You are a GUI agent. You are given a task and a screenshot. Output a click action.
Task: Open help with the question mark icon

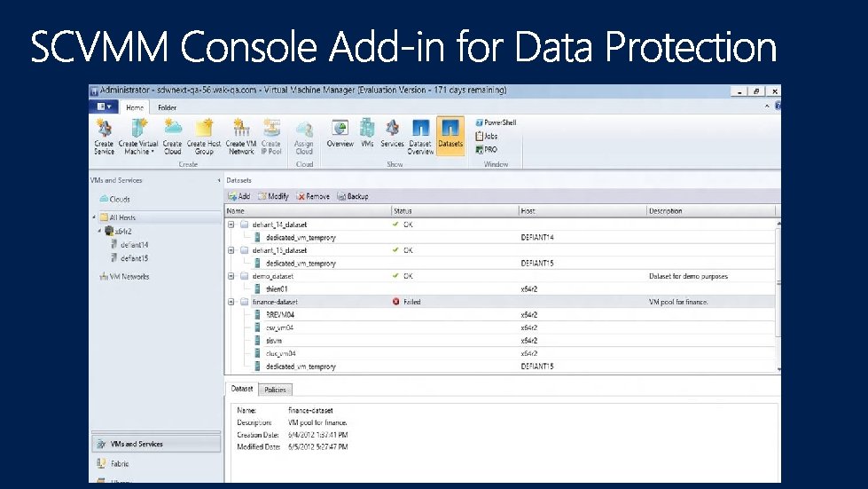coord(778,106)
